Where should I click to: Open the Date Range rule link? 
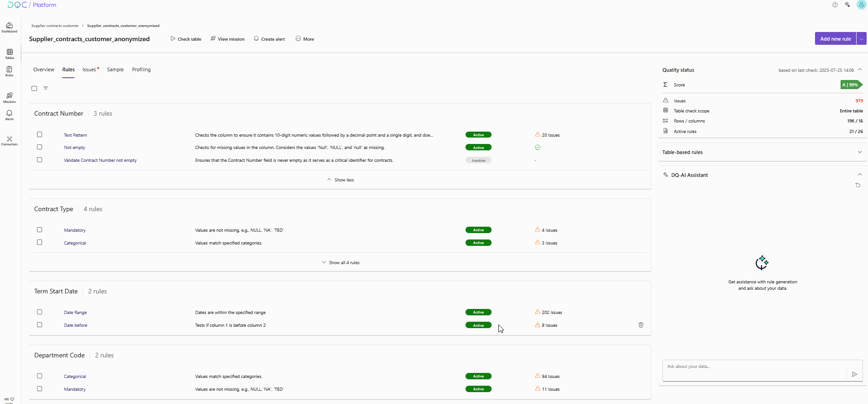(x=75, y=313)
